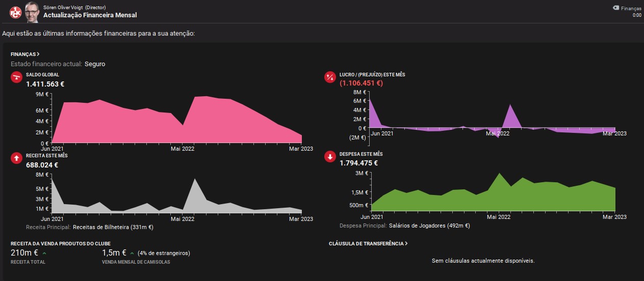Click the 1.411.563 € balance value
This screenshot has height=281, width=644.
point(45,84)
